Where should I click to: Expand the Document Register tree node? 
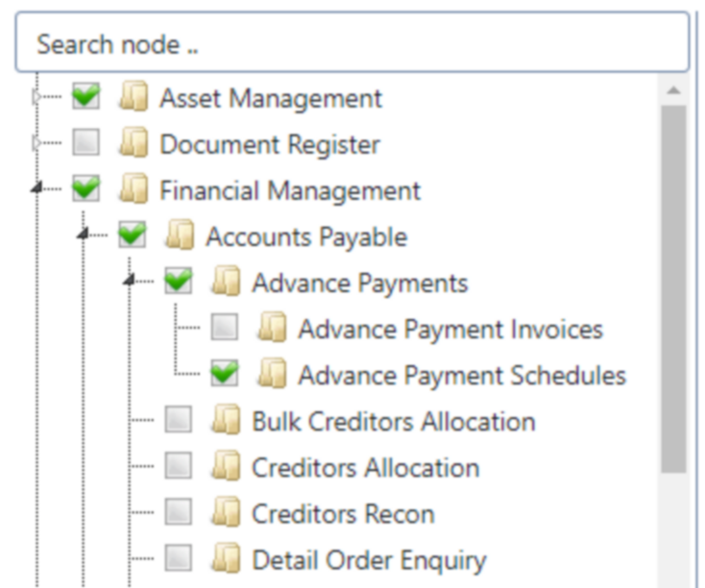(36, 142)
